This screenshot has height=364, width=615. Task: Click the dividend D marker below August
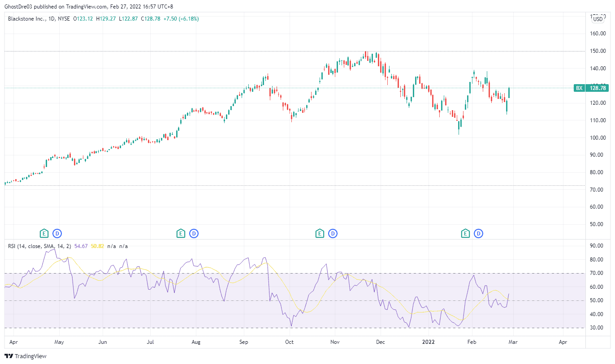click(193, 233)
